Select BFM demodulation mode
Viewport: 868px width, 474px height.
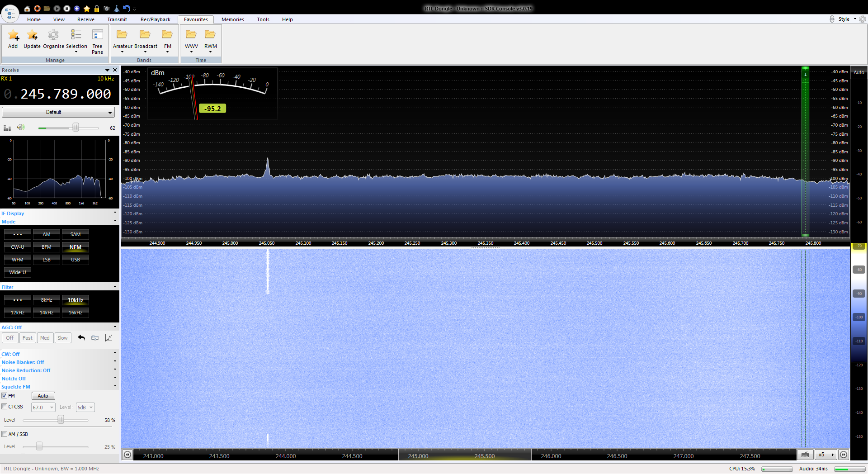[x=47, y=247]
